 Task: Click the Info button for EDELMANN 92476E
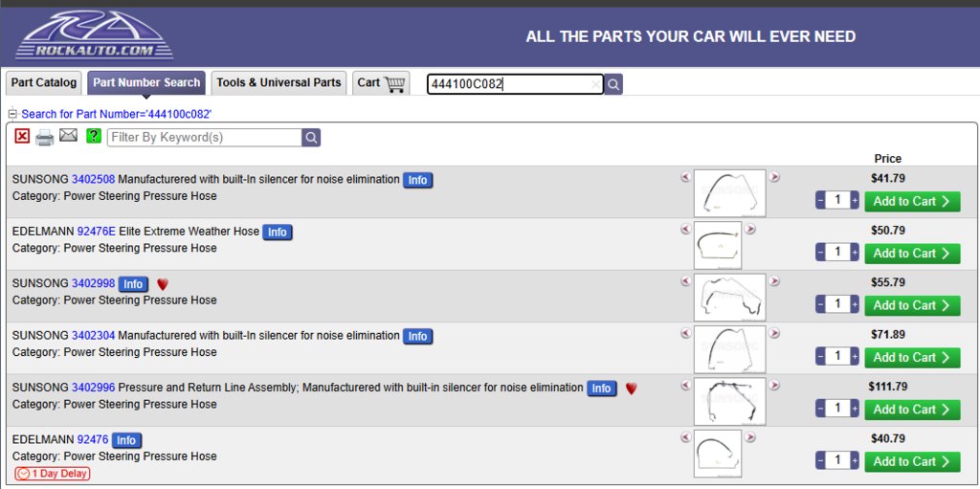pos(277,233)
